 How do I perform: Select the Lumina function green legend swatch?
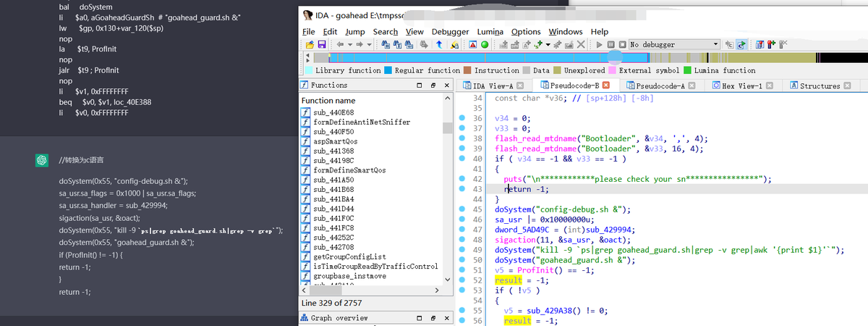tap(687, 70)
